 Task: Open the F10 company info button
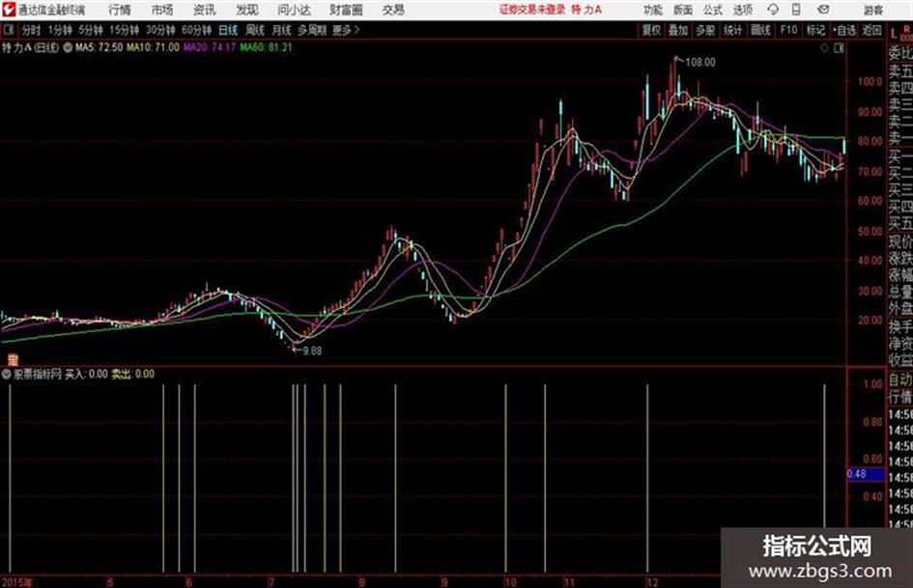click(x=789, y=30)
